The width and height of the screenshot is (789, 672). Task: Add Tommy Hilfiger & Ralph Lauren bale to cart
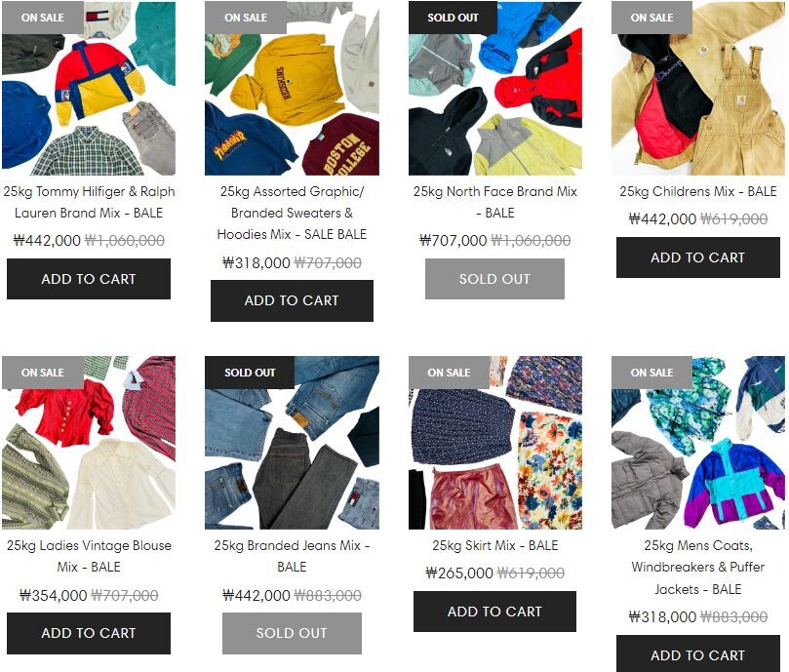point(89,279)
